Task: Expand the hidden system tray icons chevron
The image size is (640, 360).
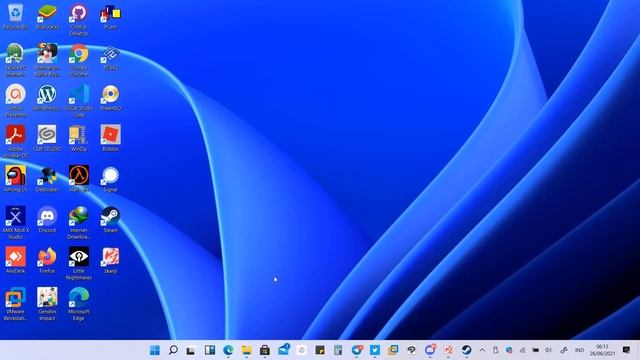Action: click(x=482, y=350)
